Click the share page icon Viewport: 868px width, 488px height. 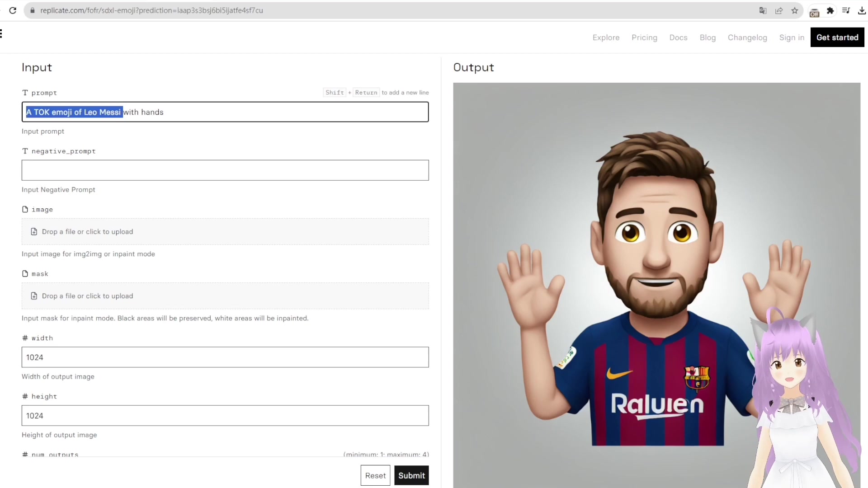(778, 10)
